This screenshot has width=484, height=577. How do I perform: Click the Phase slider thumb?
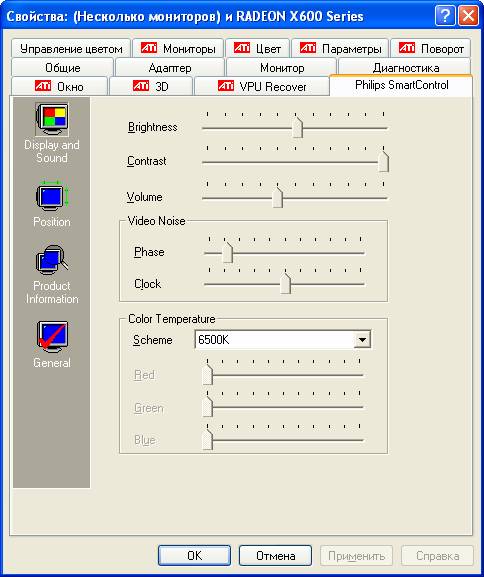(x=228, y=253)
